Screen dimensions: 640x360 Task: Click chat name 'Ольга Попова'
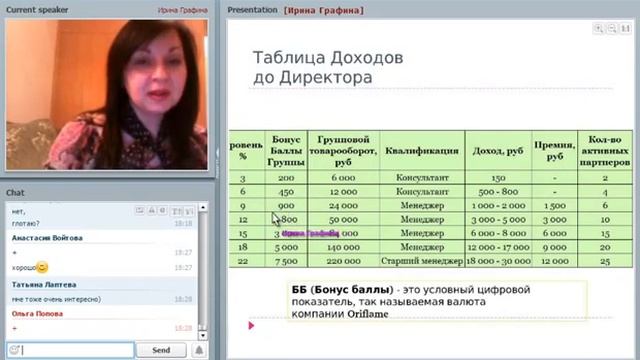[37, 313]
